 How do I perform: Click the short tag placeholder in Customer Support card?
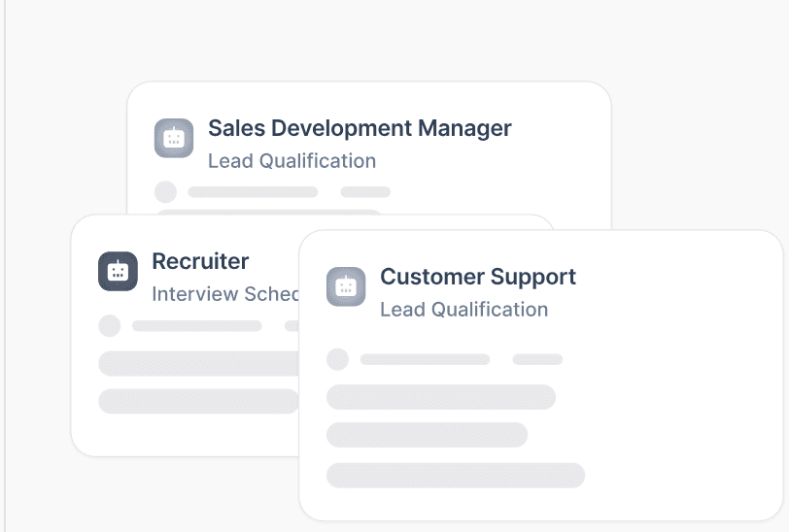coord(537,359)
